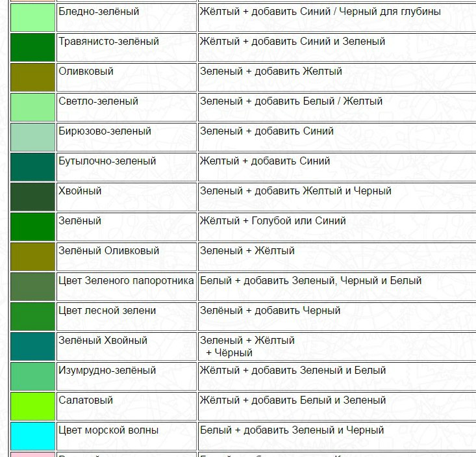Click the Светло-зеленый color swatch
476x457 pixels.
(32, 107)
